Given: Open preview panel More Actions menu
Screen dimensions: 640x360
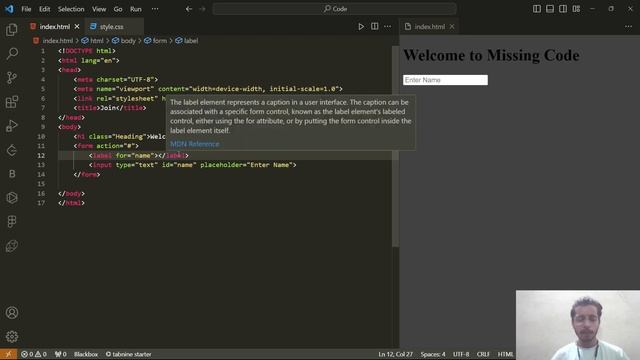Looking at the screenshot, I should [628, 27].
